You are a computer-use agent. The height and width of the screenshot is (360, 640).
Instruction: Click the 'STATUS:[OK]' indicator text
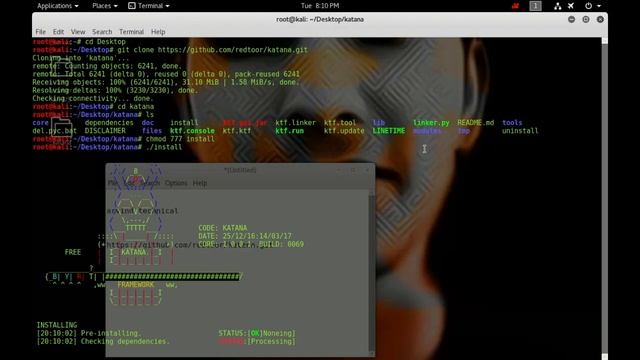(241, 333)
